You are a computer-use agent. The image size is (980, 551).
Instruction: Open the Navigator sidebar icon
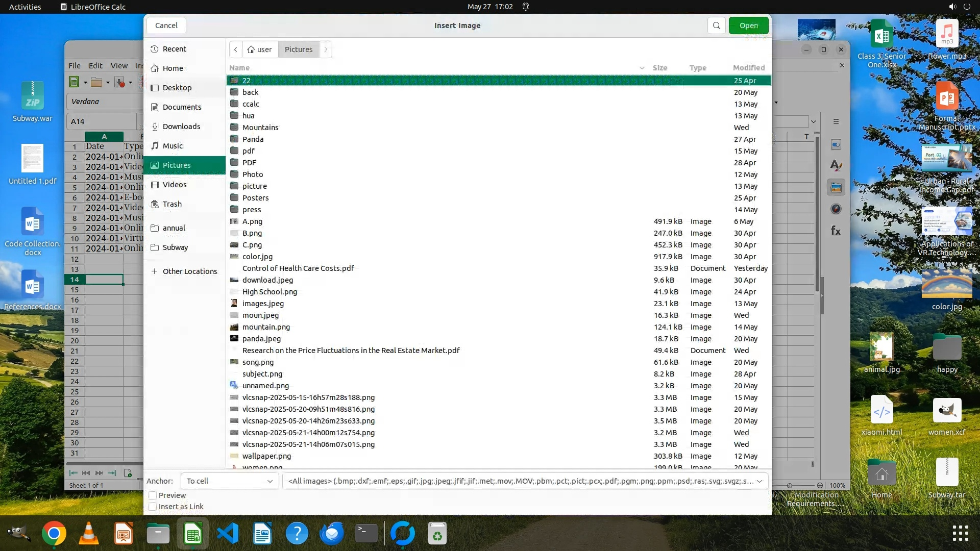(x=836, y=209)
